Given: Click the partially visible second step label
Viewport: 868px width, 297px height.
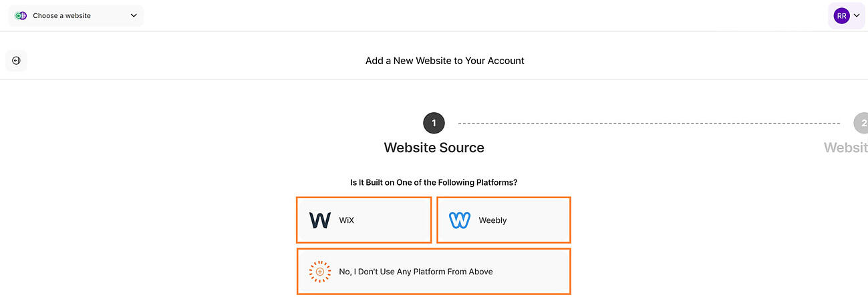Looking at the screenshot, I should pyautogui.click(x=846, y=147).
